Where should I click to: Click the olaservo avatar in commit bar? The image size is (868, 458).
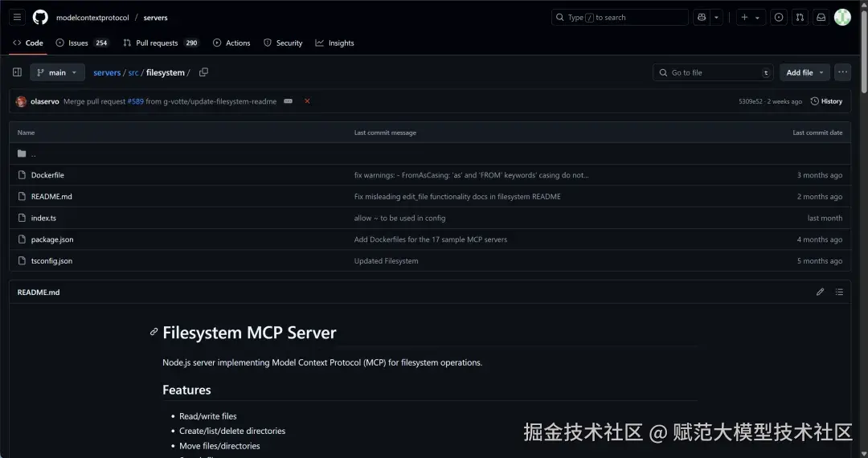(x=22, y=101)
